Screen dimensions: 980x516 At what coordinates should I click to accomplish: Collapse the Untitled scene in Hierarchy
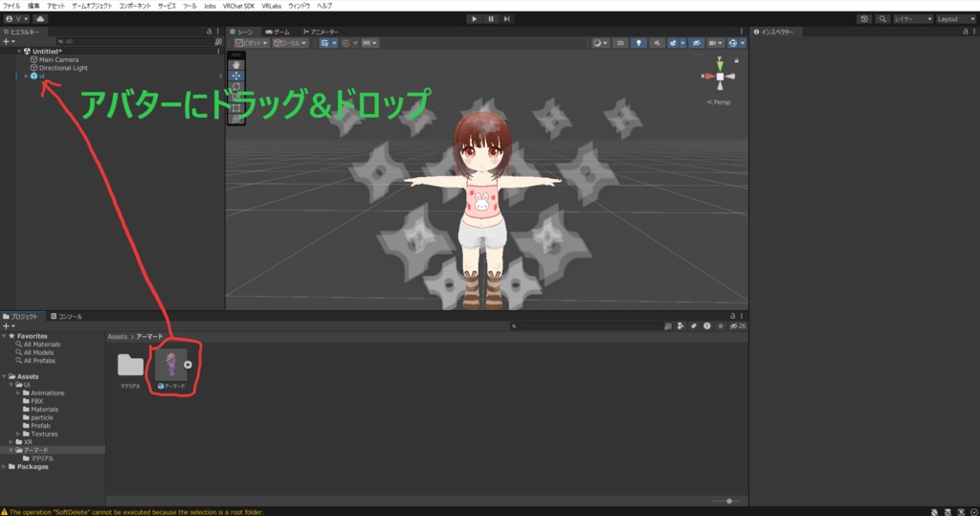coord(19,52)
